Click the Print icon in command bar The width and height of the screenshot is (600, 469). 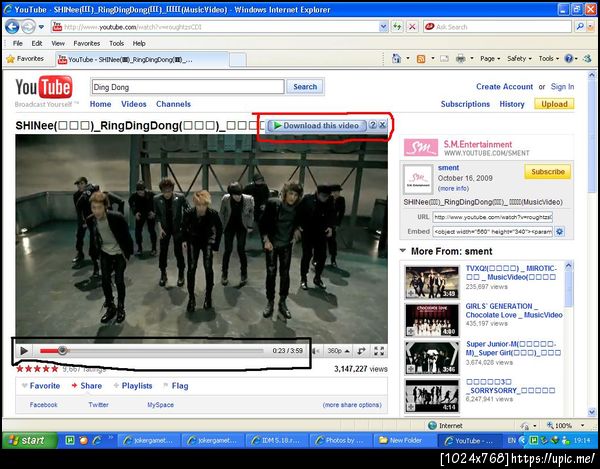tap(461, 59)
